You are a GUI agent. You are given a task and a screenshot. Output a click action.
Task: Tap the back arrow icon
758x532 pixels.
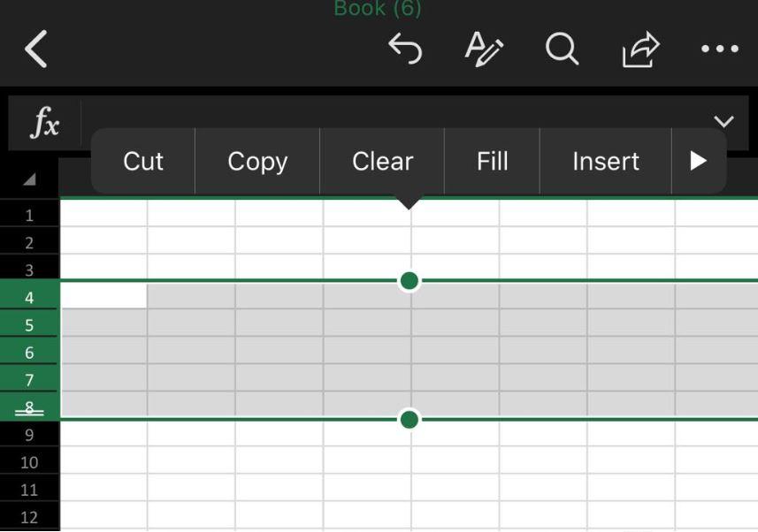click(36, 49)
